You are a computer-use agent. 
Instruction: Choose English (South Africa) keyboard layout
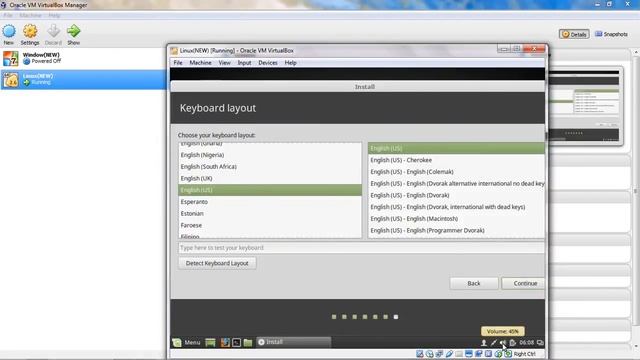[270, 167]
